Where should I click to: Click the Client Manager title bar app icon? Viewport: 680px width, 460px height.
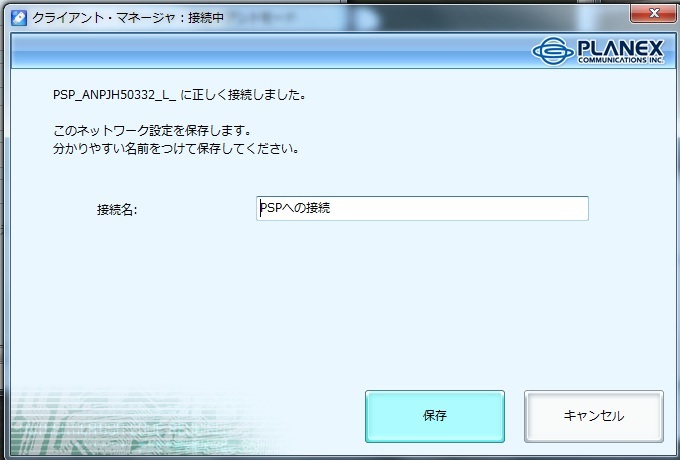pyautogui.click(x=19, y=18)
